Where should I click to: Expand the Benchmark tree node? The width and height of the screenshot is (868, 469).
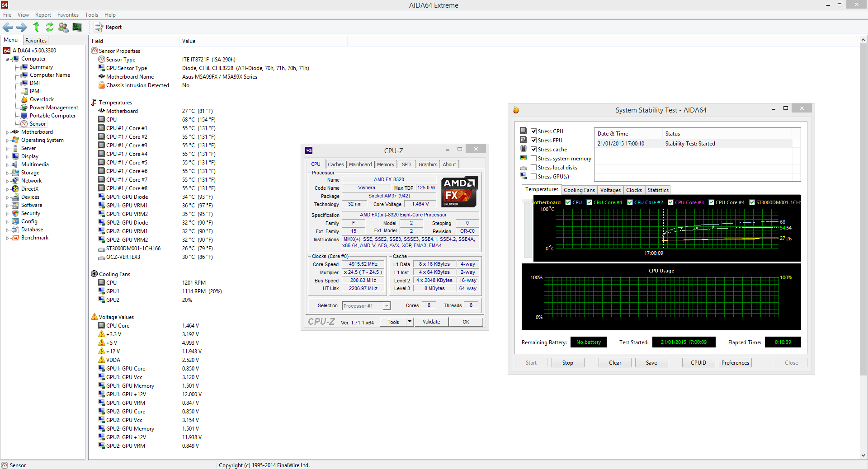pos(7,238)
